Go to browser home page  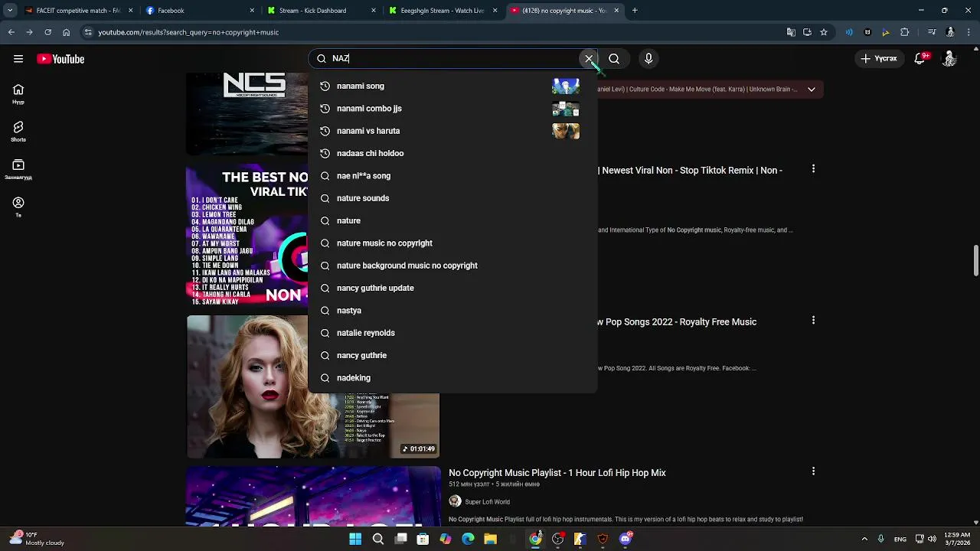66,32
